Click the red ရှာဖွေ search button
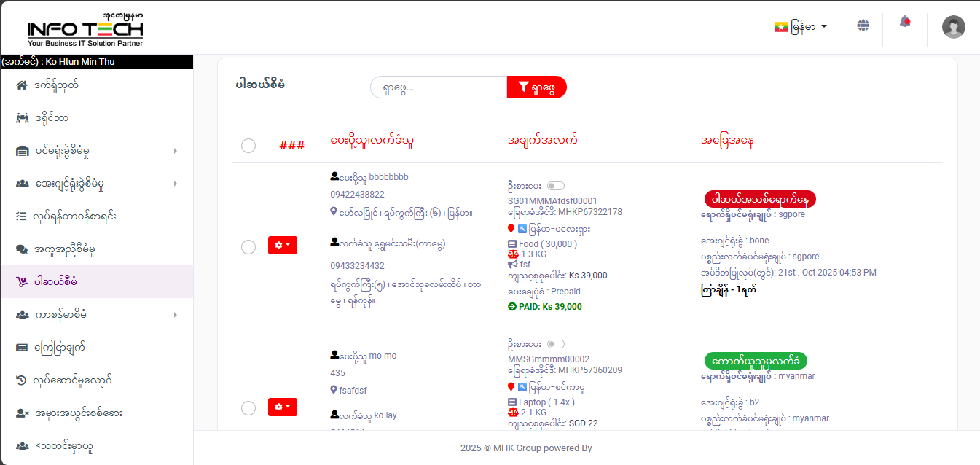This screenshot has width=980, height=465. click(537, 87)
